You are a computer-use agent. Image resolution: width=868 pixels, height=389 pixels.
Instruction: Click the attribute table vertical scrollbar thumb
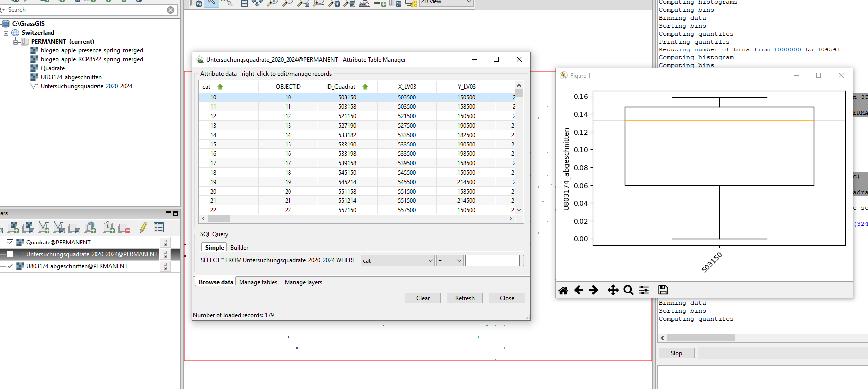[519, 93]
